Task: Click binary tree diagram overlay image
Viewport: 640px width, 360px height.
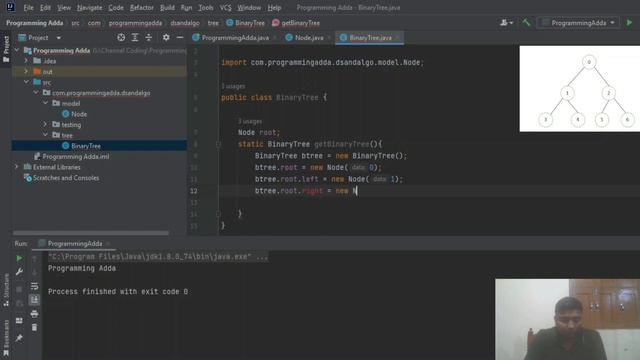Action: click(x=580, y=89)
